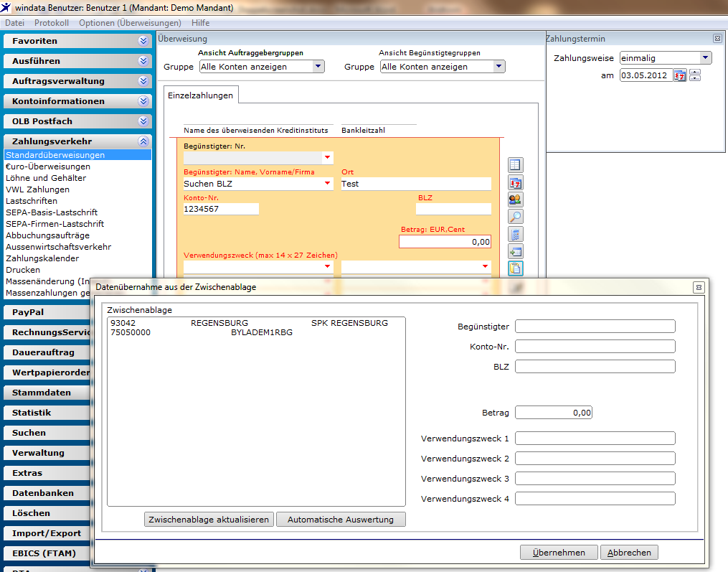This screenshot has height=572, width=728.
Task: Click the import table icon with green arrow
Action: (516, 251)
